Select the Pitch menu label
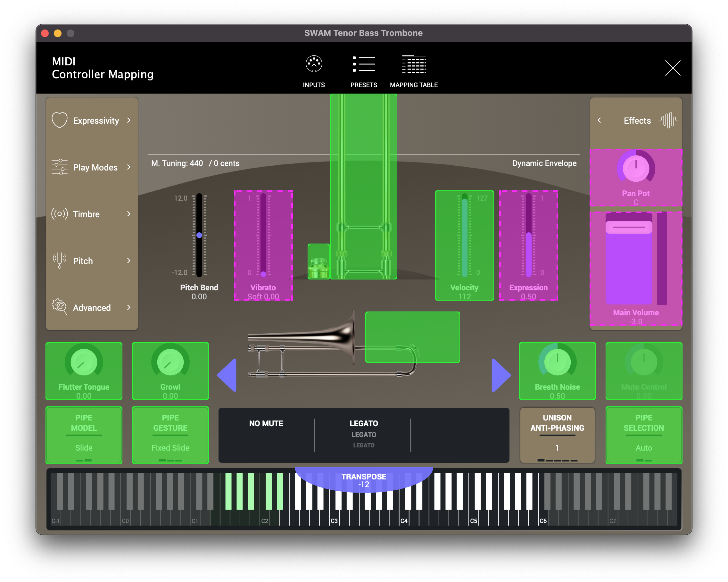Image resolution: width=728 pixels, height=582 pixels. [83, 261]
